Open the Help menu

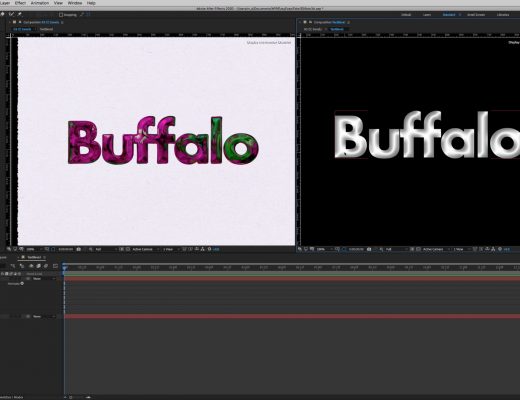(91, 3)
